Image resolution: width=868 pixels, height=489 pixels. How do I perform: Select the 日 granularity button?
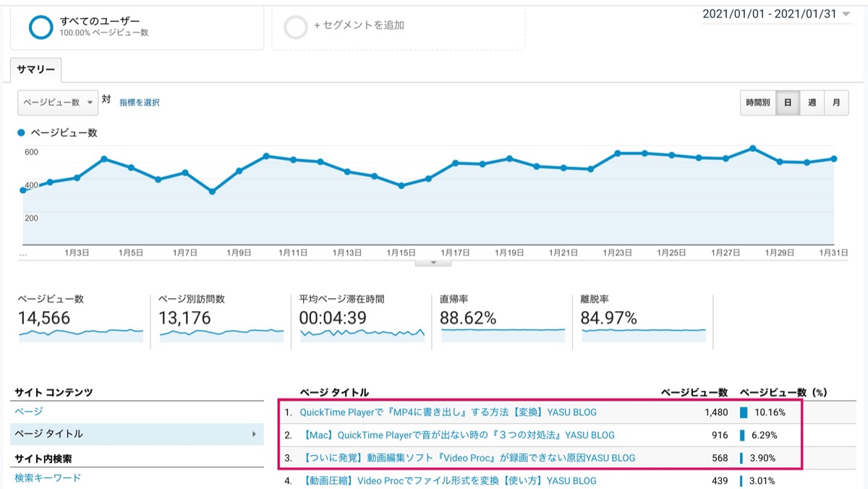pyautogui.click(x=787, y=103)
